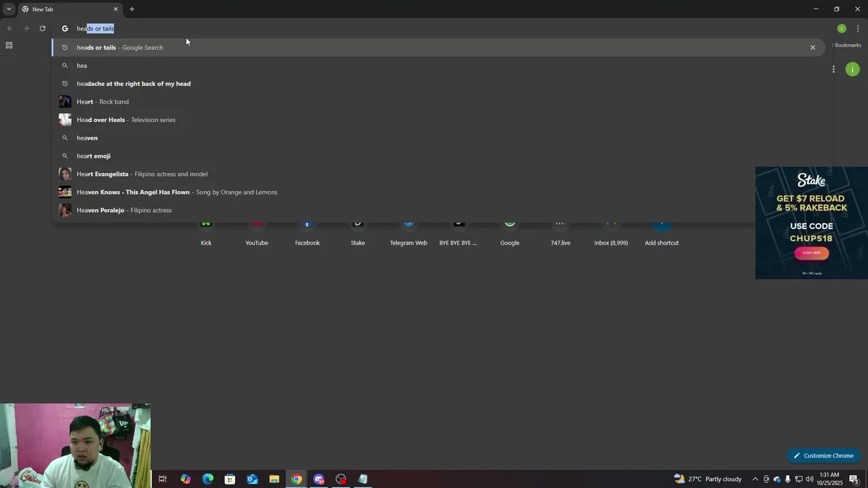Image resolution: width=868 pixels, height=488 pixels.
Task: Open the YouTube shortcut
Action: [x=256, y=233]
